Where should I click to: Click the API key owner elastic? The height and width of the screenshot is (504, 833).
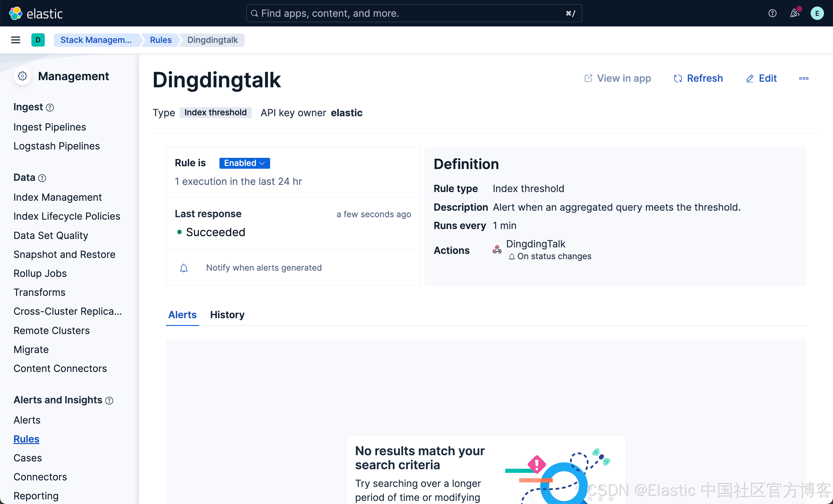click(347, 112)
